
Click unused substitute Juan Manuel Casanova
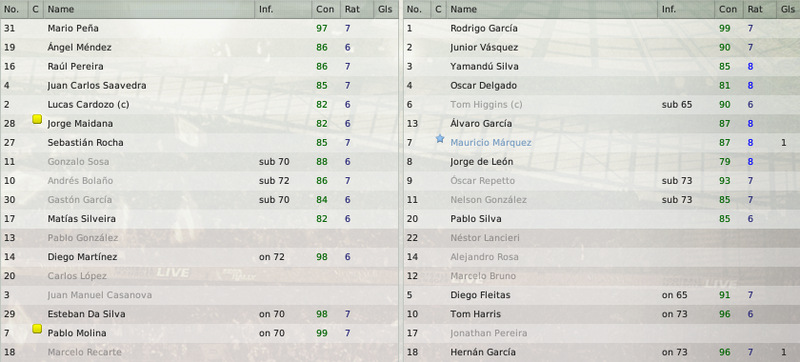coord(199,295)
